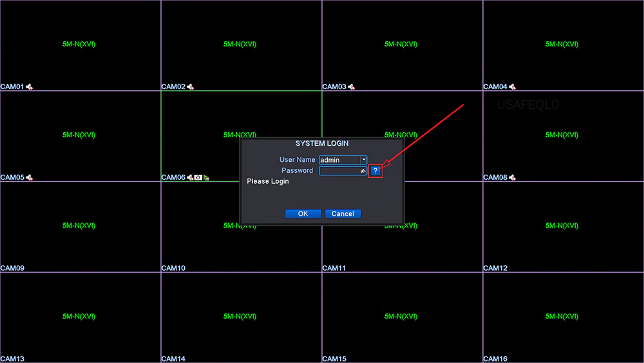Click the green recording status icon on CAM06
Viewport: 644px width, 363px height.
point(206,177)
